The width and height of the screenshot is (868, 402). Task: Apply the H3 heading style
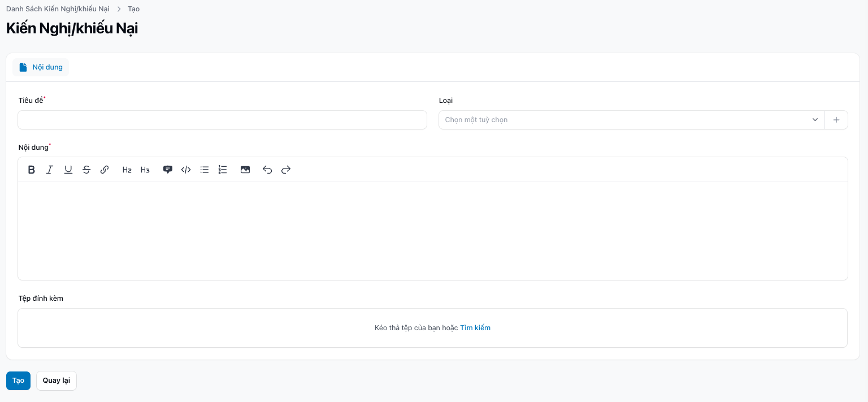pos(145,170)
